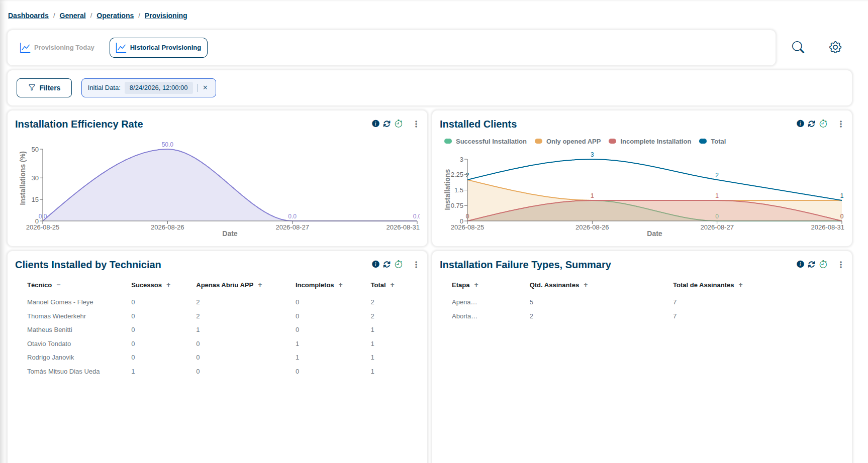Open auto-refresh timer for Installed Clients

[823, 124]
